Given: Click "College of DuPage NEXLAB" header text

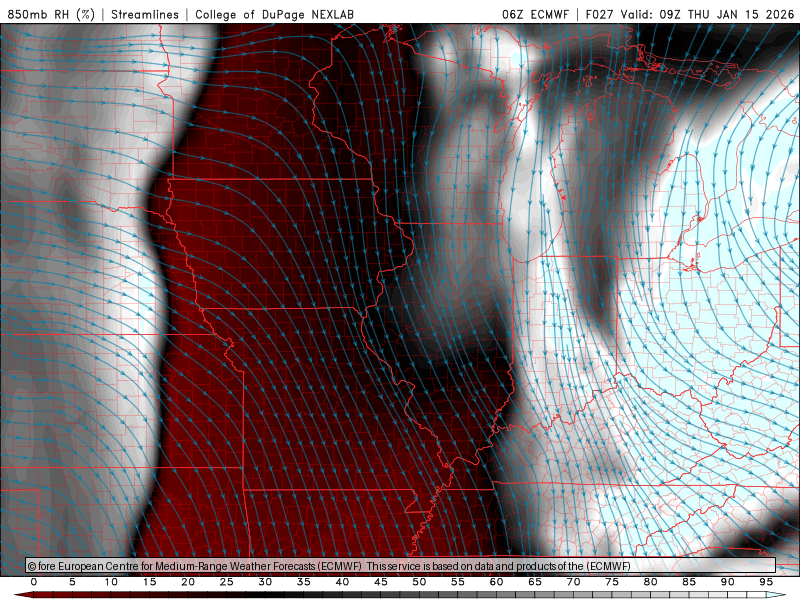Looking at the screenshot, I should tap(274, 14).
